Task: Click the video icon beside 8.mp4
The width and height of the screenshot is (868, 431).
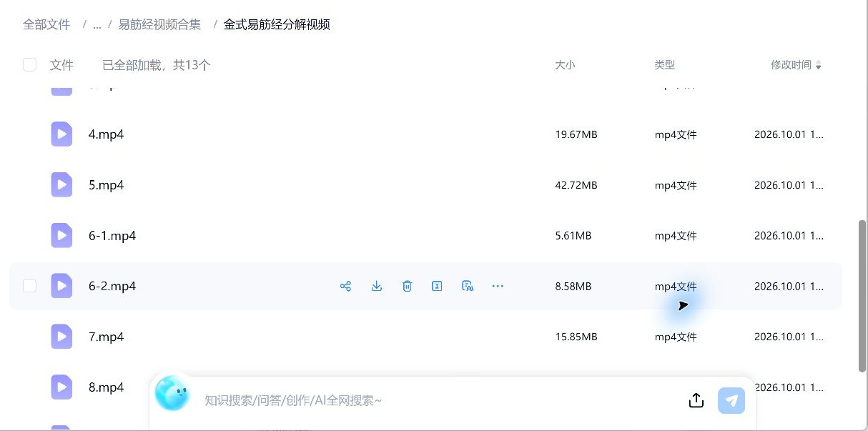Action: pyautogui.click(x=61, y=387)
